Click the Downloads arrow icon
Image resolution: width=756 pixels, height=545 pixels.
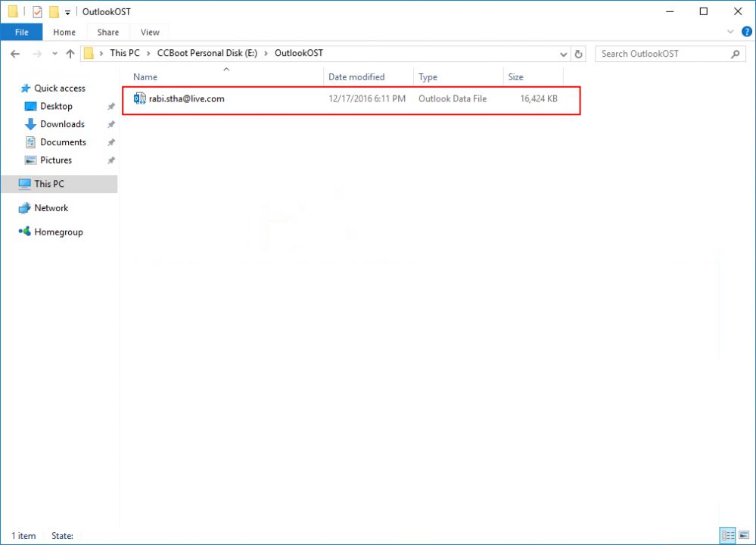[x=30, y=124]
